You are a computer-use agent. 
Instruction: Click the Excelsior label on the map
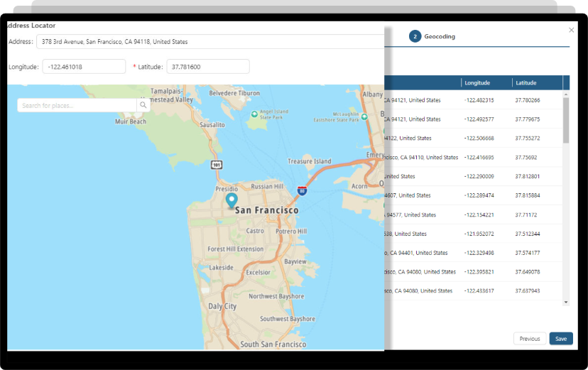(258, 273)
